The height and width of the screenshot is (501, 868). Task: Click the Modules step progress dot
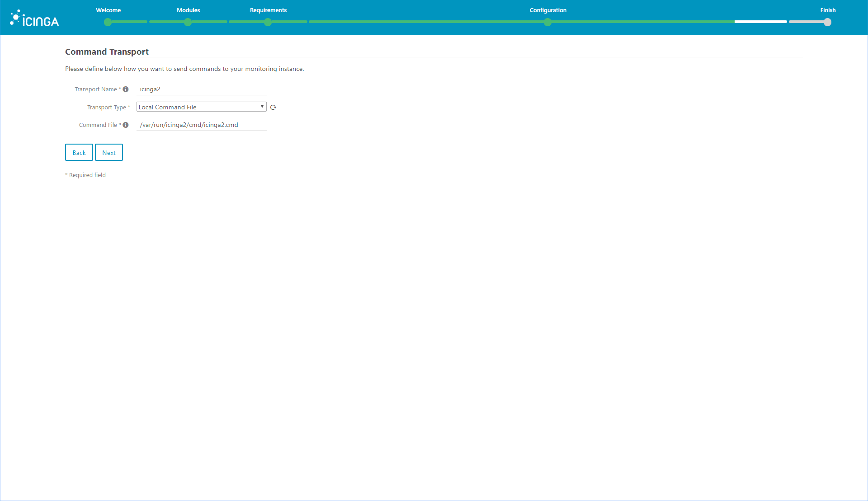[x=188, y=22]
